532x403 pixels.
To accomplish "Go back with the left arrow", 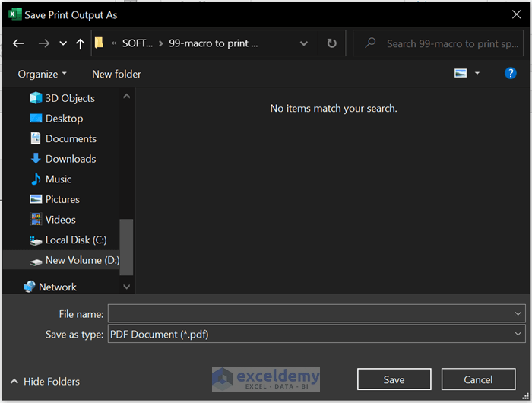I will click(x=18, y=43).
